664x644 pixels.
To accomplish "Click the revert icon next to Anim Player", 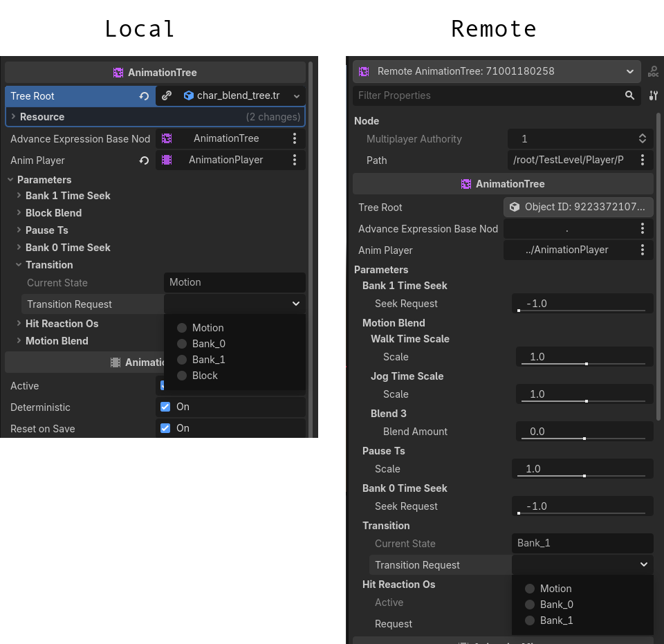I will [144, 160].
